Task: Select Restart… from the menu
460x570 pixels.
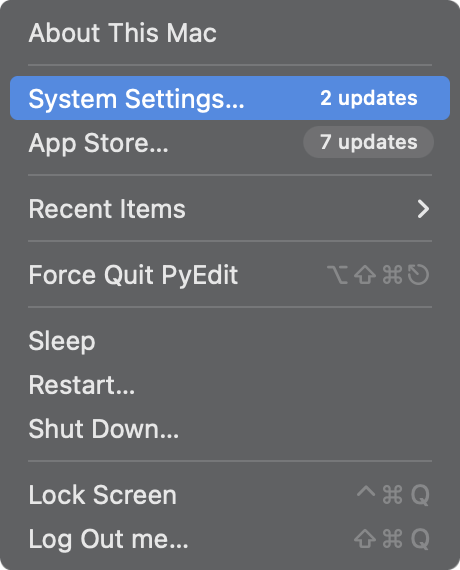Action: point(230,385)
